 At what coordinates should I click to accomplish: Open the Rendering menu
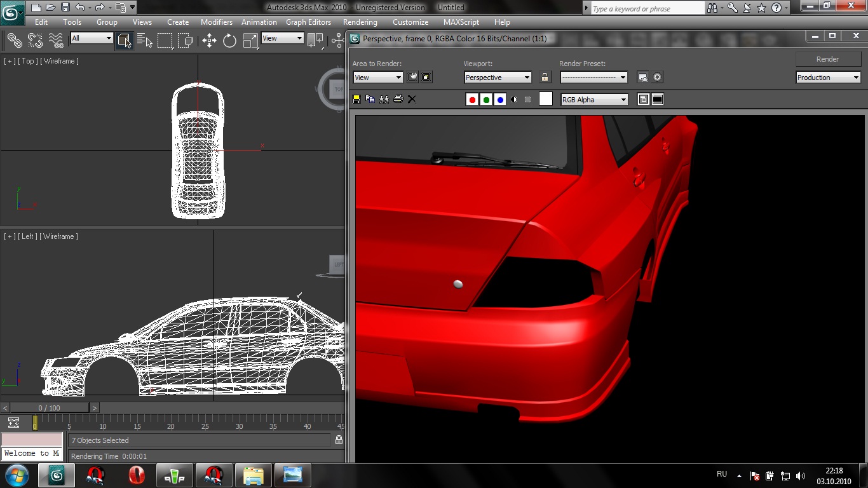click(360, 22)
